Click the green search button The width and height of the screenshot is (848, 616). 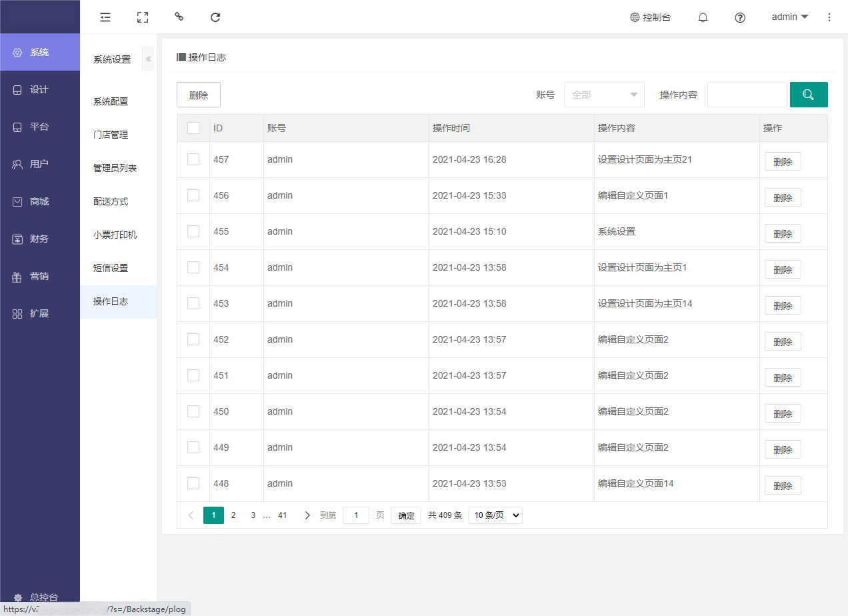coord(808,95)
